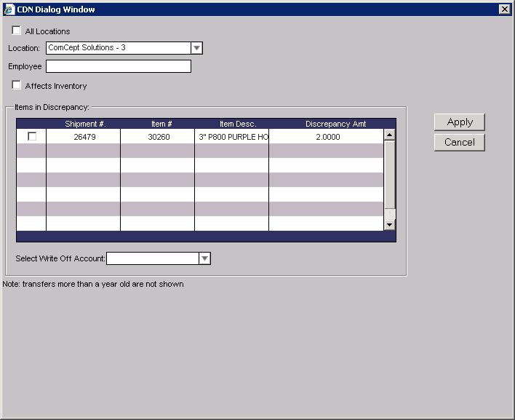Viewport: 515px width, 420px height.
Task: Click the table's vertical scrollbar thumb
Action: tap(390, 175)
